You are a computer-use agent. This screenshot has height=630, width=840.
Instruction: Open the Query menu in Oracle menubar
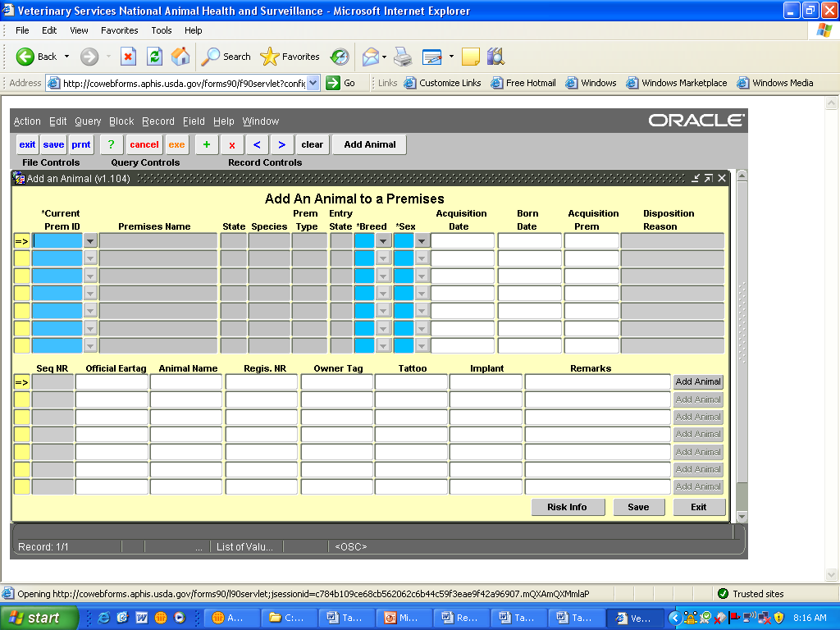click(x=88, y=121)
